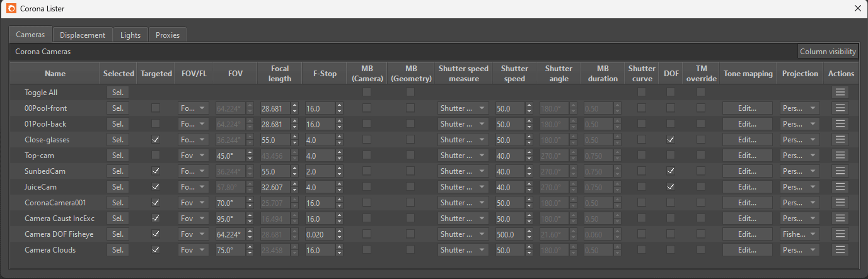The height and width of the screenshot is (279, 868).
Task: Enable Shutter curve for Top-cam
Action: [642, 155]
